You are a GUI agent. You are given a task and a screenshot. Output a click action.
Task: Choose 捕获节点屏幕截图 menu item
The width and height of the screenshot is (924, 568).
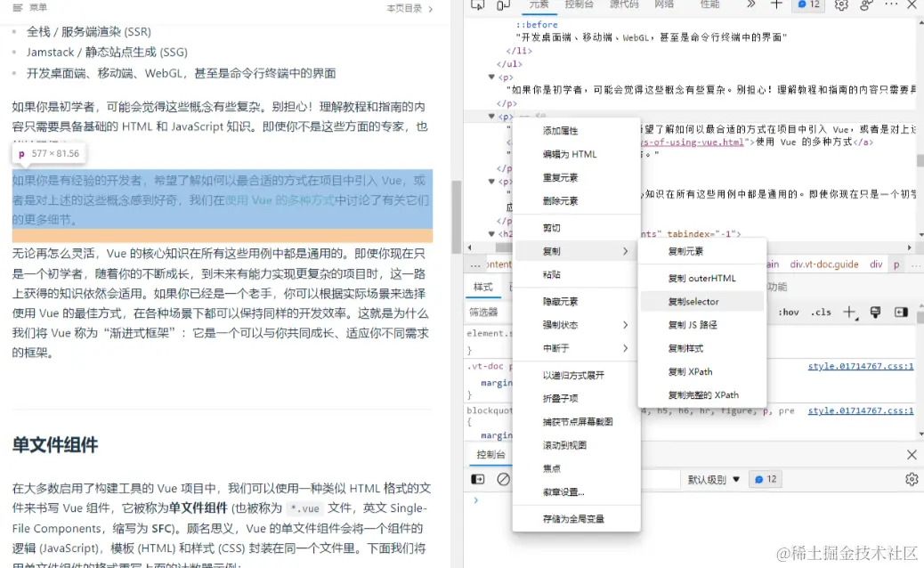[576, 422]
